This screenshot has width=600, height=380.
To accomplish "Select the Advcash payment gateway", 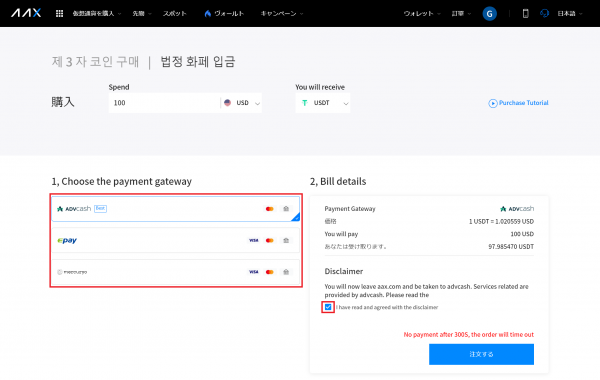I will [176, 209].
